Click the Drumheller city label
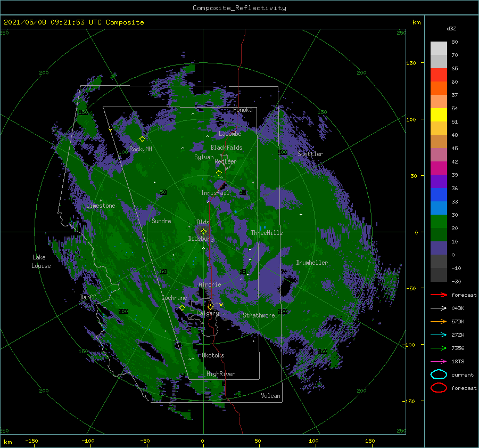Screen dimensions: 479x448 tap(312, 263)
